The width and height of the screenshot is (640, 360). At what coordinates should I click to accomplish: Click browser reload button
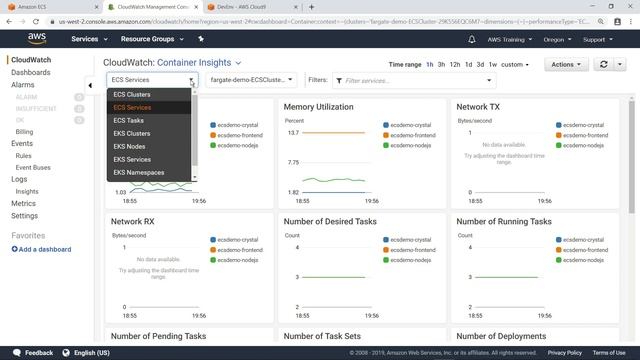pos(36,22)
